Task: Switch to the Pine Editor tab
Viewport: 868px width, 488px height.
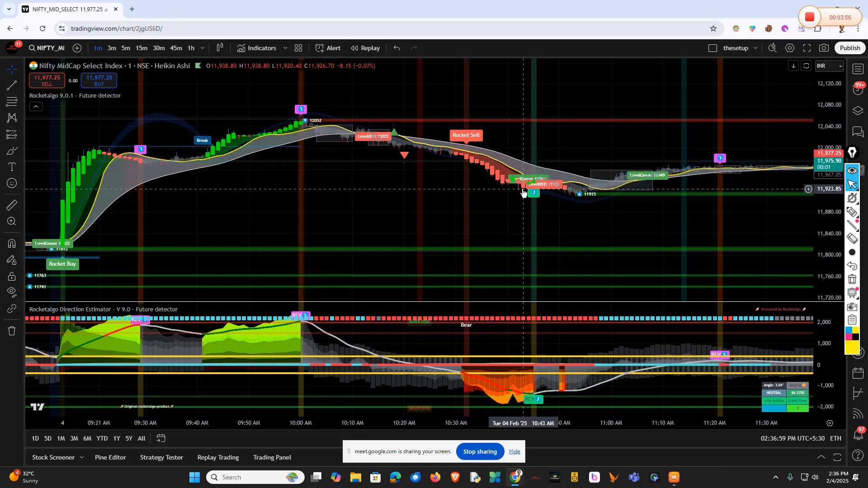Action: point(110,457)
